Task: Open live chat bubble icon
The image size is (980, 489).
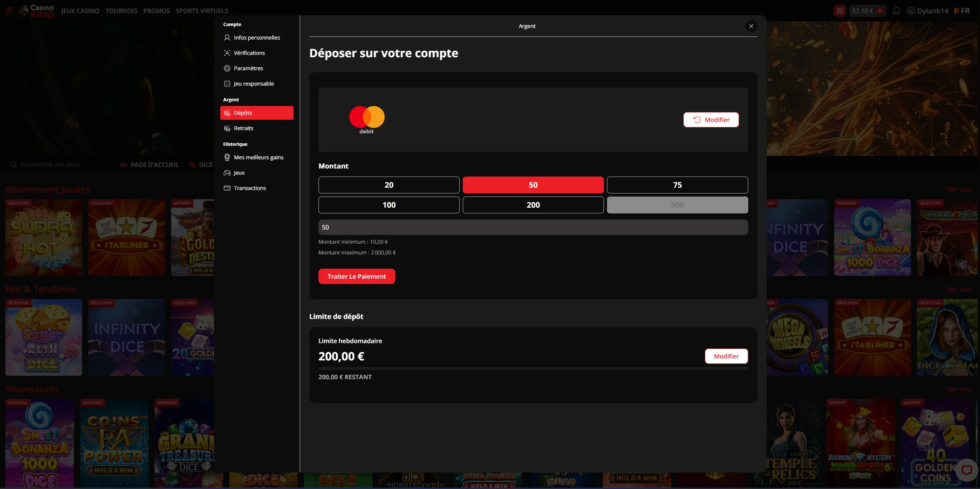Action: tap(966, 470)
